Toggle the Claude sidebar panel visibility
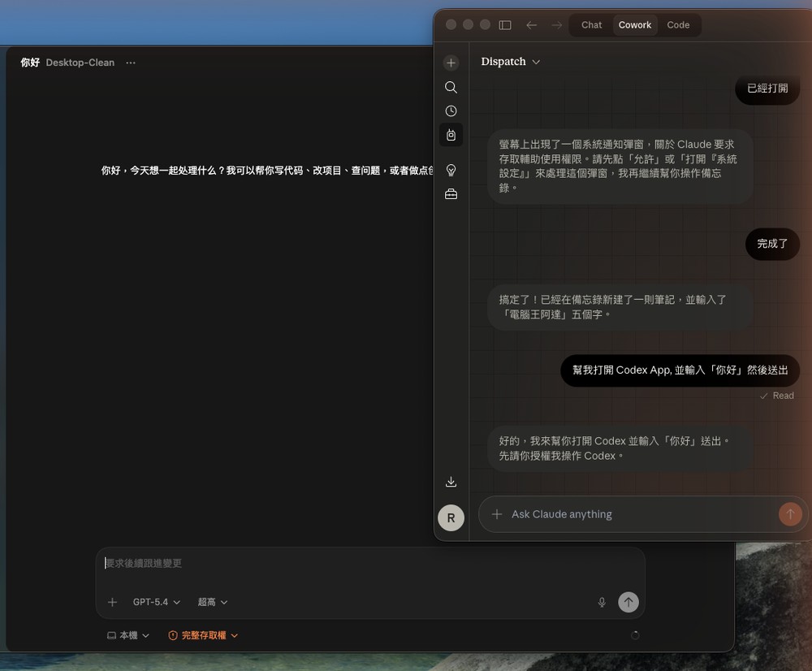The height and width of the screenshot is (671, 812). pyautogui.click(x=505, y=24)
